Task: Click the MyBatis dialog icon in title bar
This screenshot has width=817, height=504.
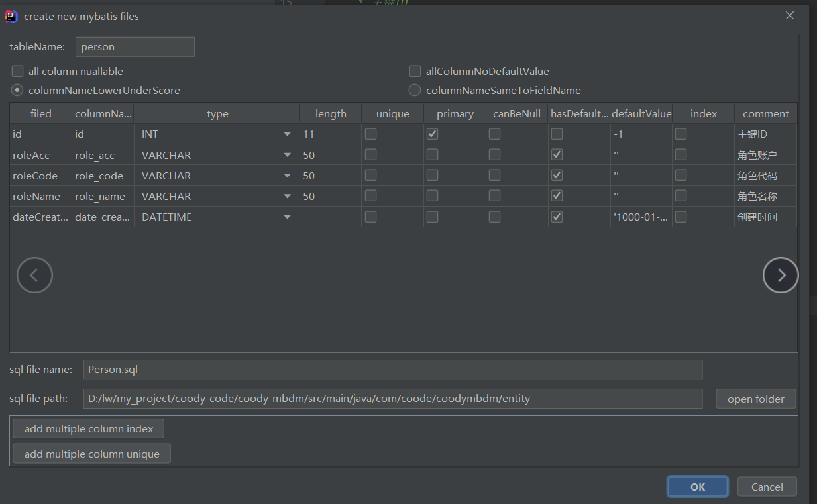Action: click(x=11, y=15)
